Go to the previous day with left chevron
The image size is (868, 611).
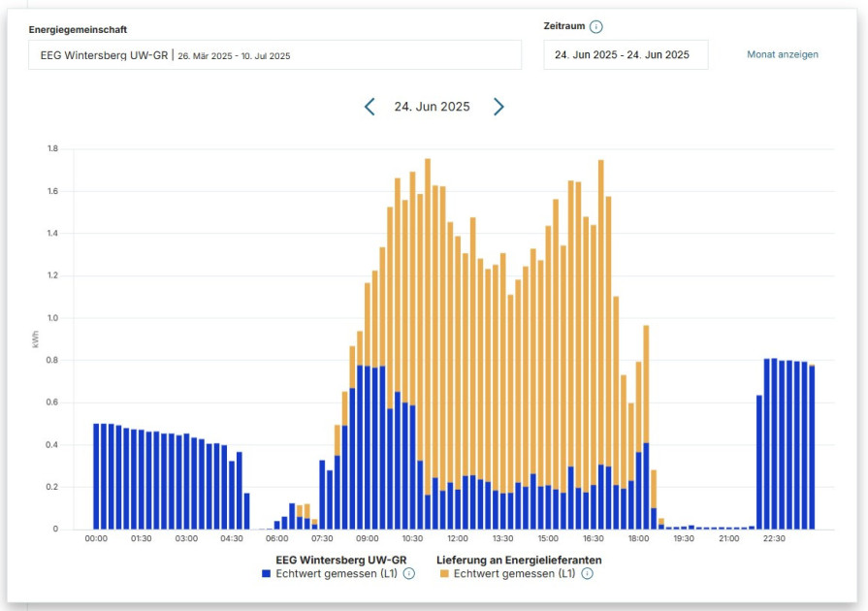[370, 107]
